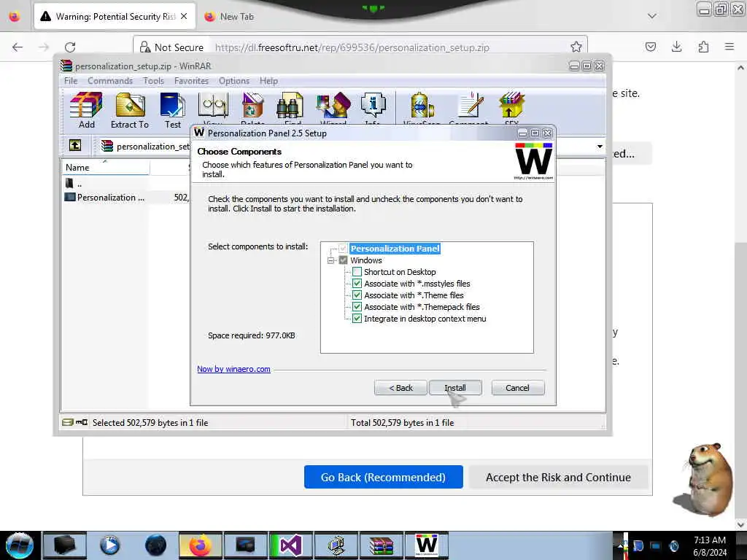The height and width of the screenshot is (560, 747).
Task: Uncheck Associate with *.Themepack files
Action: pos(357,307)
